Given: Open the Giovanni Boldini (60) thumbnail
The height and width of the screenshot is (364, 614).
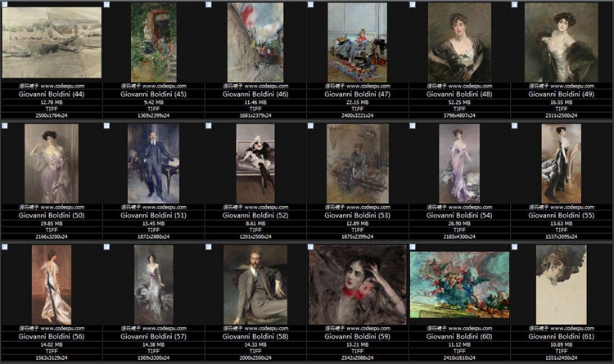Looking at the screenshot, I should (x=459, y=285).
